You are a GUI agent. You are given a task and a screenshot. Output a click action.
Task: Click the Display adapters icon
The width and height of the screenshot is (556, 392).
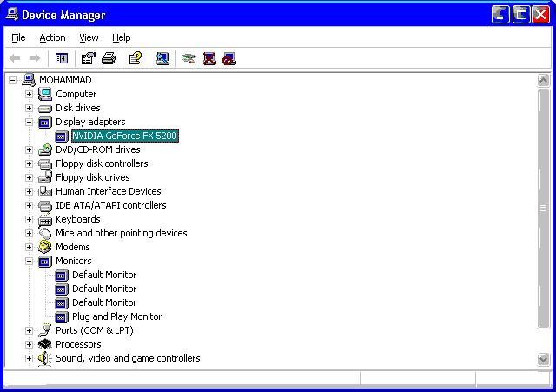click(x=45, y=123)
